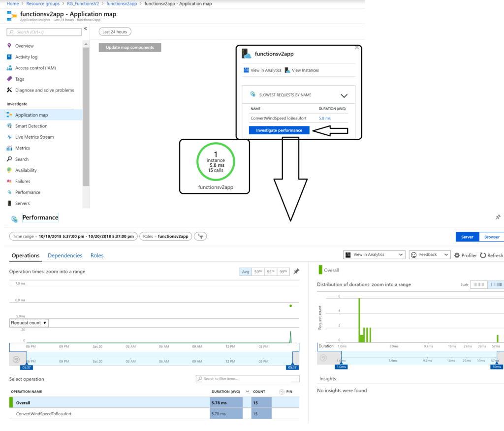Click the add filter funnel icon

coord(200,236)
